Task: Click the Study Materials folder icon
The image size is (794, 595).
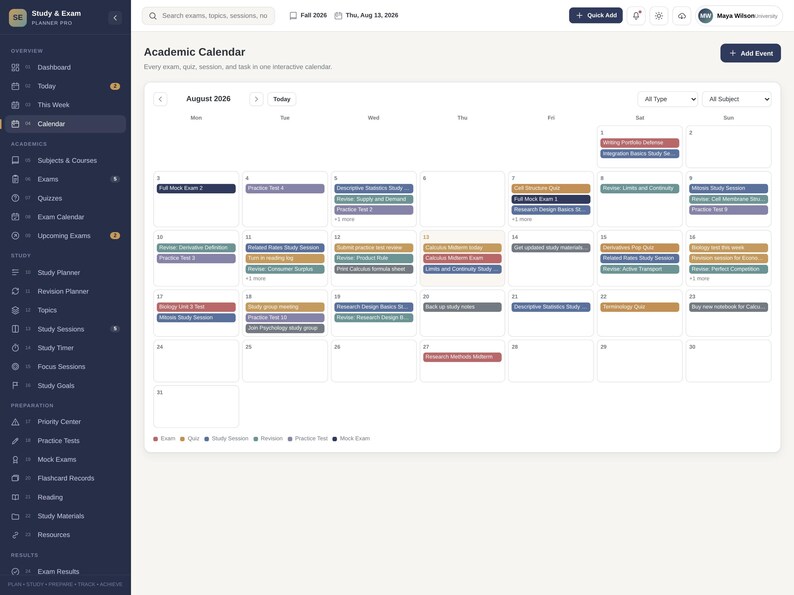Action: click(x=15, y=516)
